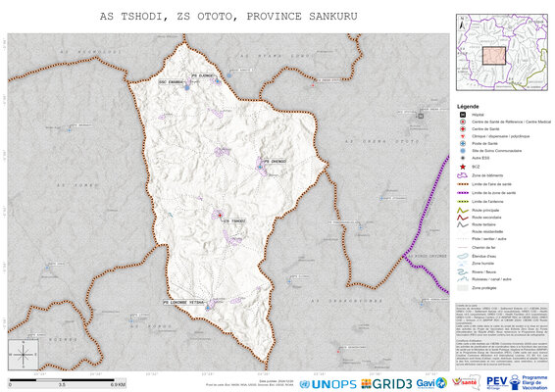
Task: Click the 6.9 KM scale bar label
Action: point(118,385)
